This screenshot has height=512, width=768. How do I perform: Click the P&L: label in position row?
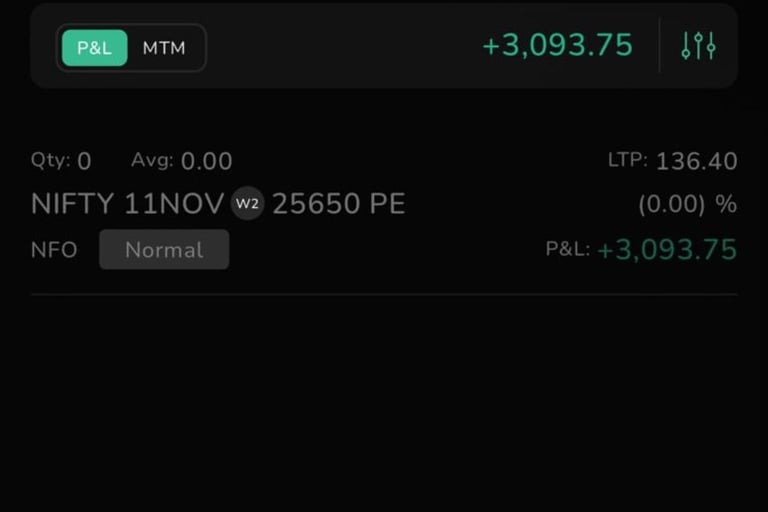pyautogui.click(x=567, y=249)
